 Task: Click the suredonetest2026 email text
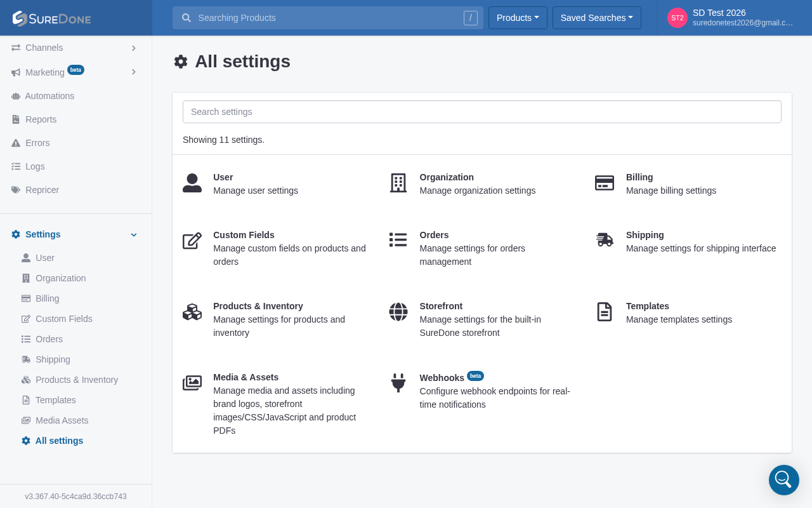coord(743,23)
